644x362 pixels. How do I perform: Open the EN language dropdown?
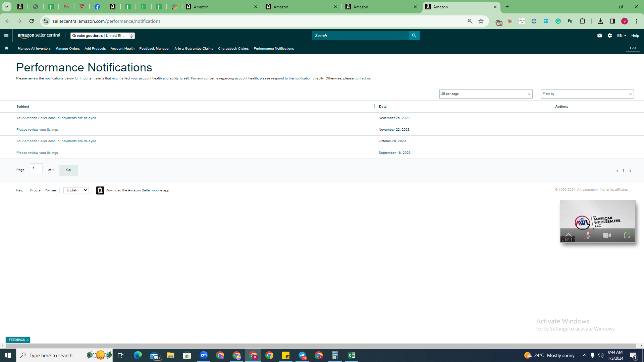[x=622, y=36]
